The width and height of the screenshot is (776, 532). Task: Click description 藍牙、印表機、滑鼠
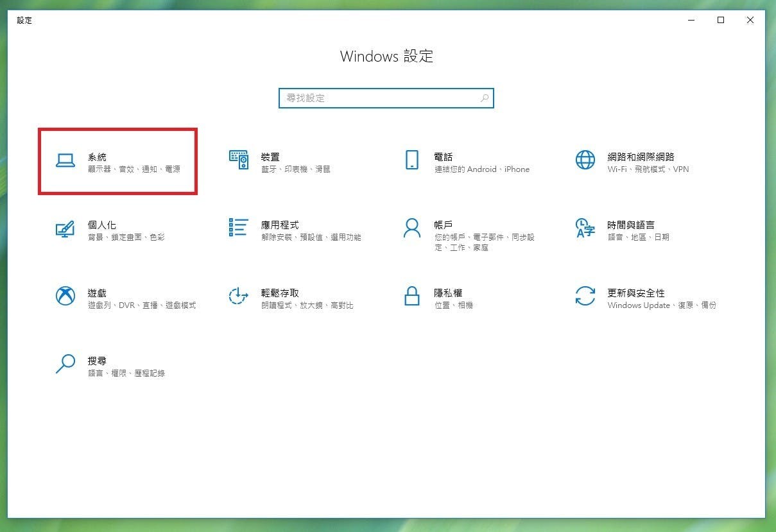296,169
